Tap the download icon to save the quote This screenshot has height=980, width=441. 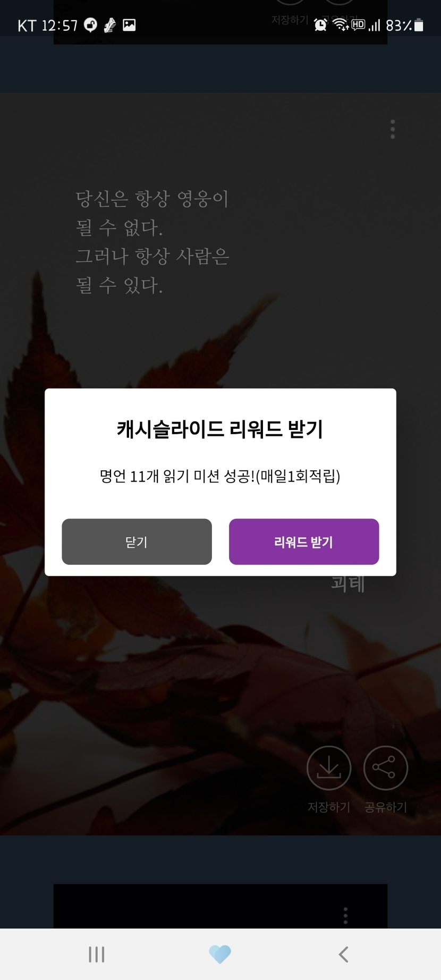tap(329, 768)
